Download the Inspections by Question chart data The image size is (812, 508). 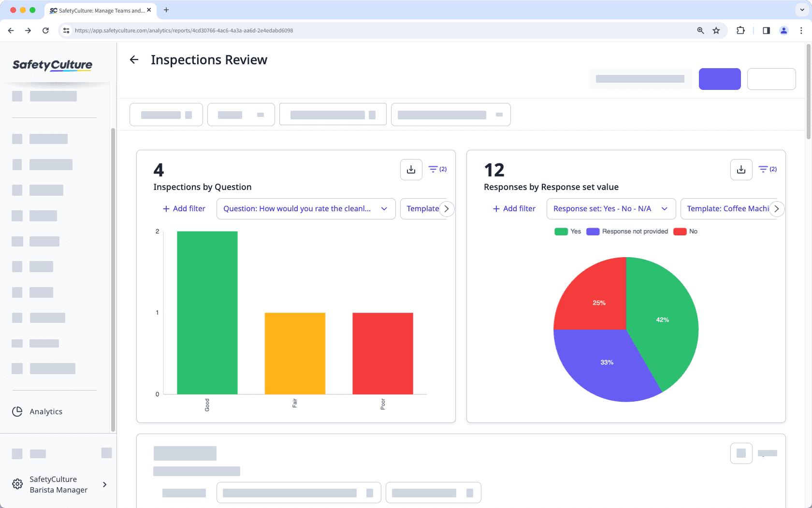click(411, 169)
